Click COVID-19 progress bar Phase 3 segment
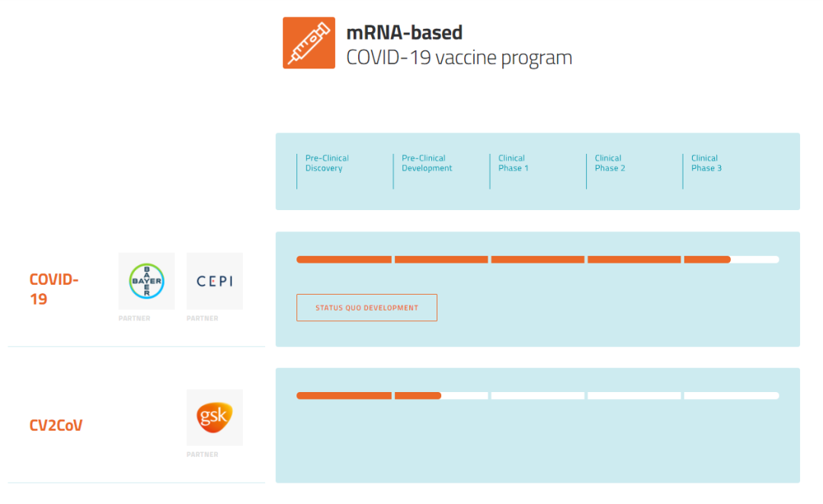 point(732,260)
